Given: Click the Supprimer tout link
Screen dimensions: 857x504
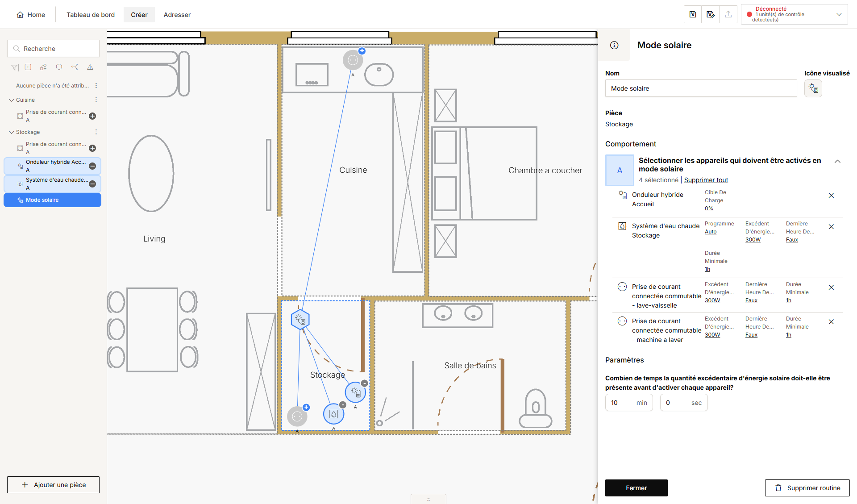Looking at the screenshot, I should click(x=706, y=180).
